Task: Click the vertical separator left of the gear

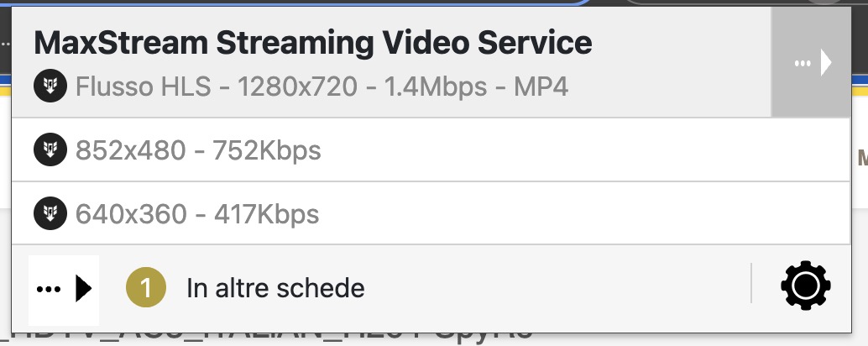Action: pos(751,283)
